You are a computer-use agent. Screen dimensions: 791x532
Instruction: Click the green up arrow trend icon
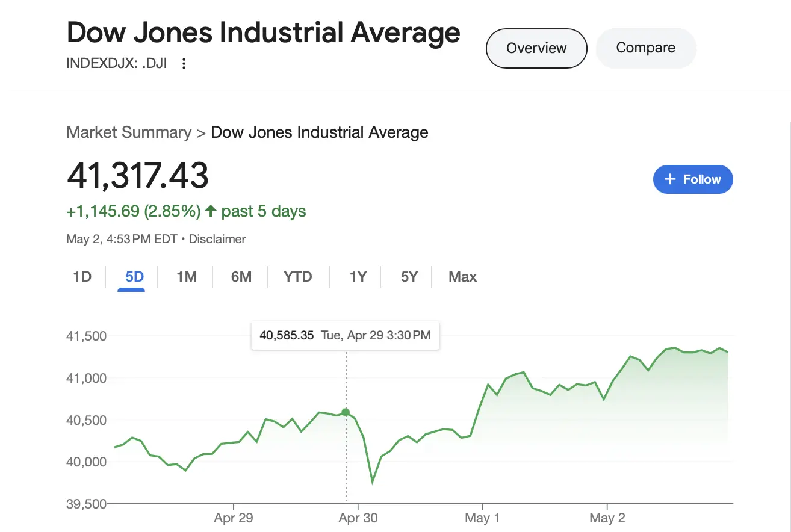(211, 211)
